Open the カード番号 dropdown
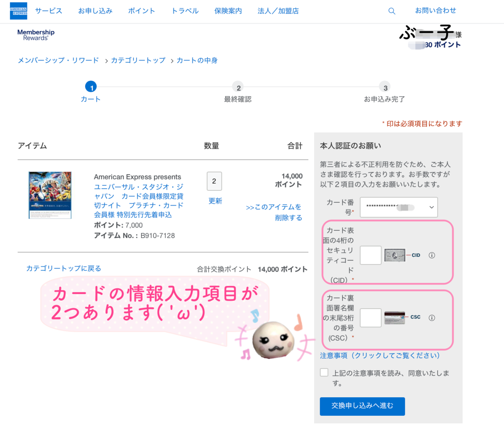This screenshot has width=504, height=433. coord(399,207)
